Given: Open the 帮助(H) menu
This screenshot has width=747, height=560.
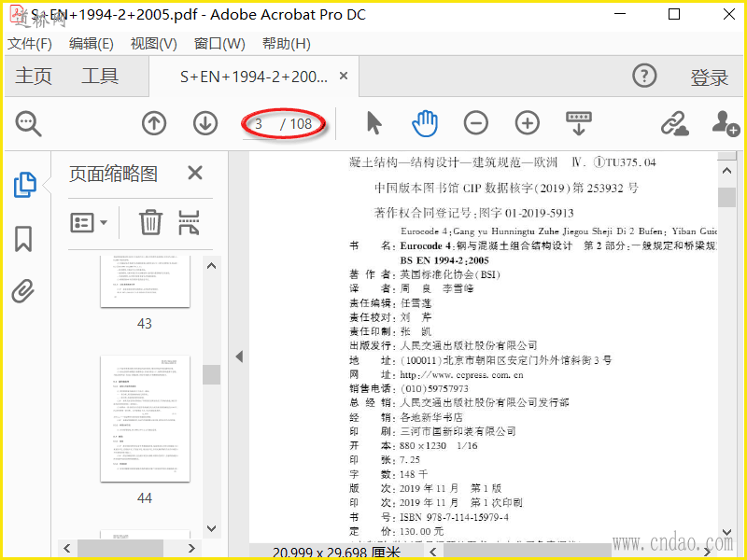Looking at the screenshot, I should tap(287, 44).
